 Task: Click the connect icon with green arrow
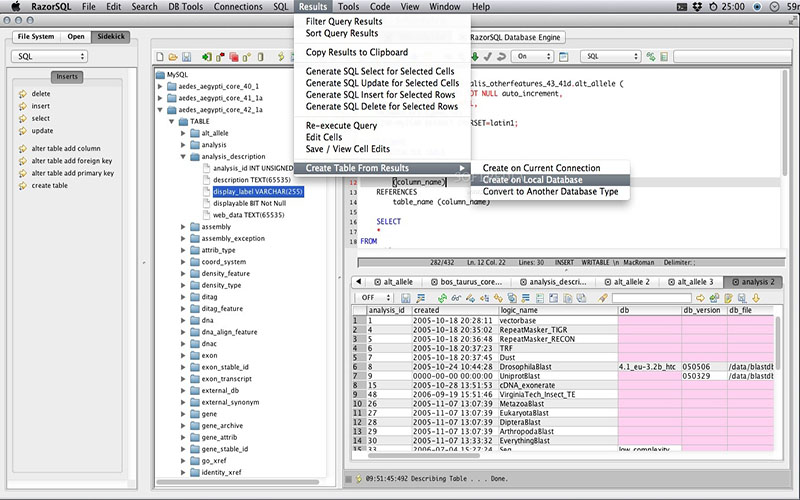pos(207,57)
